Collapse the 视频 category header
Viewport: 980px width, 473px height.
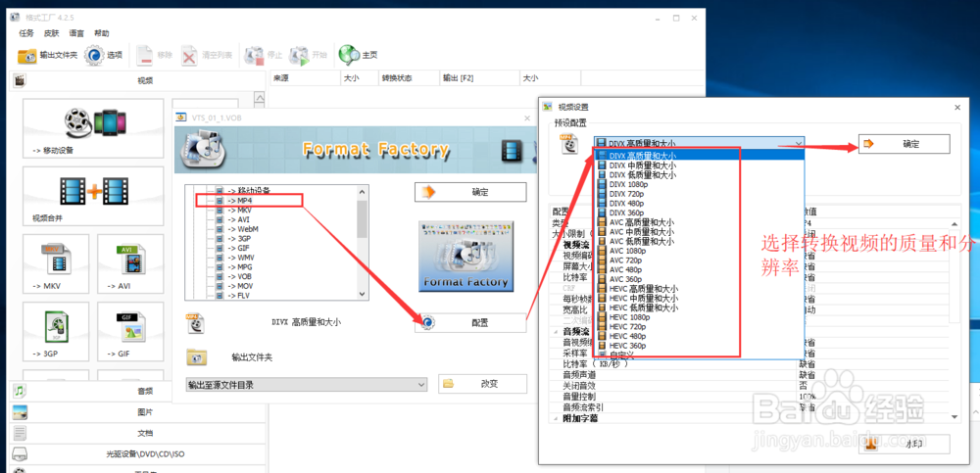137,80
